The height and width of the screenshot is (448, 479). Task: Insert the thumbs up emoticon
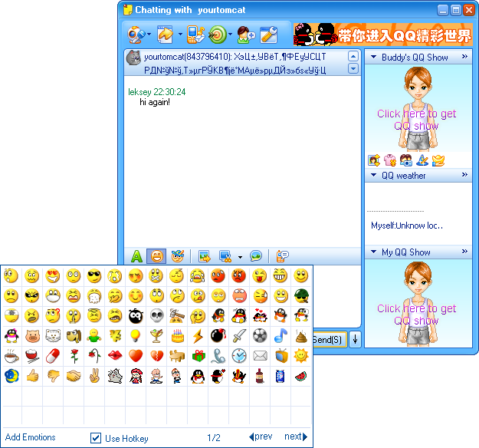click(32, 376)
